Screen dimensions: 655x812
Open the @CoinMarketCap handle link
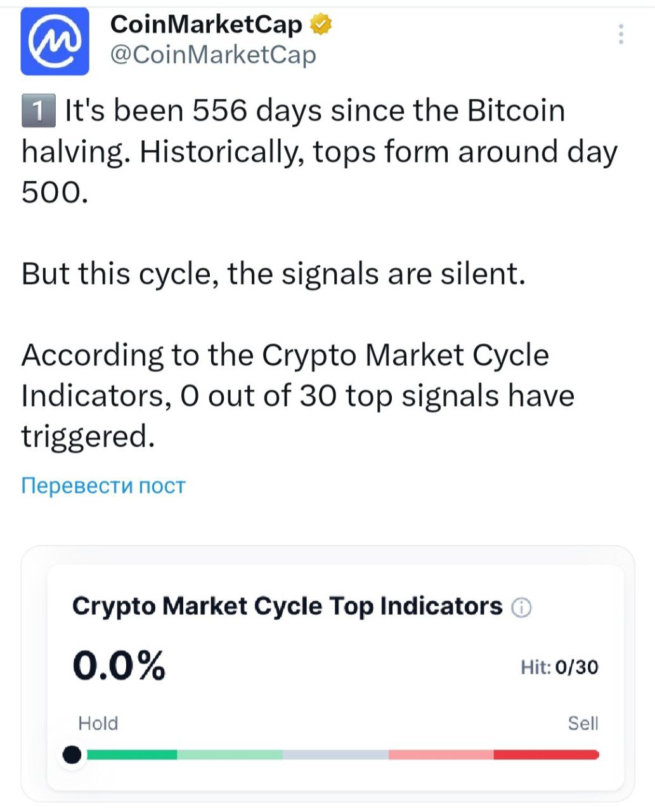(212, 55)
